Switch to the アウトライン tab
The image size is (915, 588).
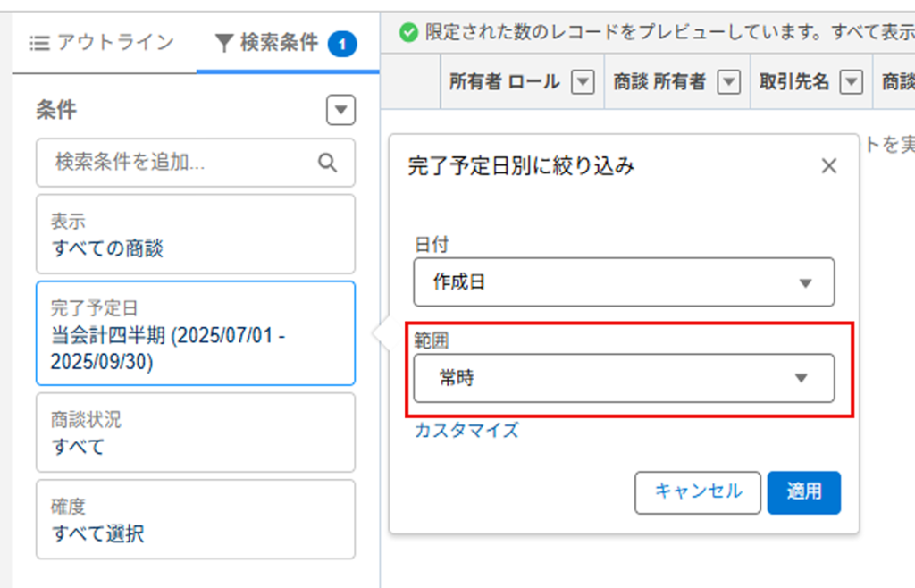[x=101, y=42]
